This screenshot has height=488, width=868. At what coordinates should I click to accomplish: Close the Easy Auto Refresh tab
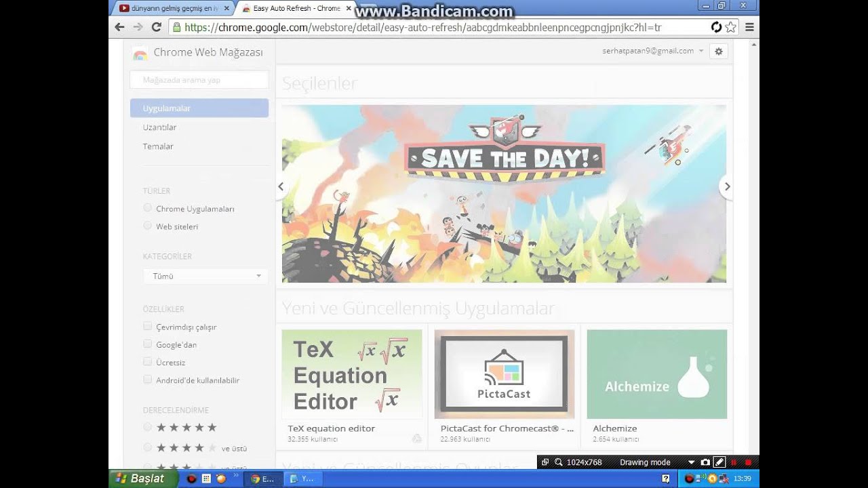(x=349, y=8)
